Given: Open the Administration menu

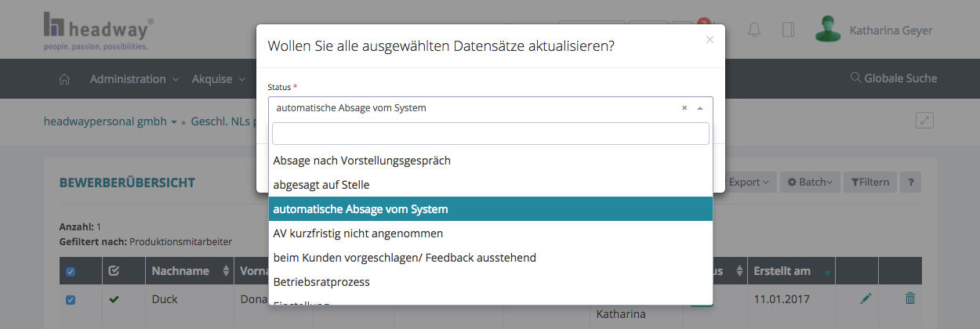Looking at the screenshot, I should (x=134, y=79).
